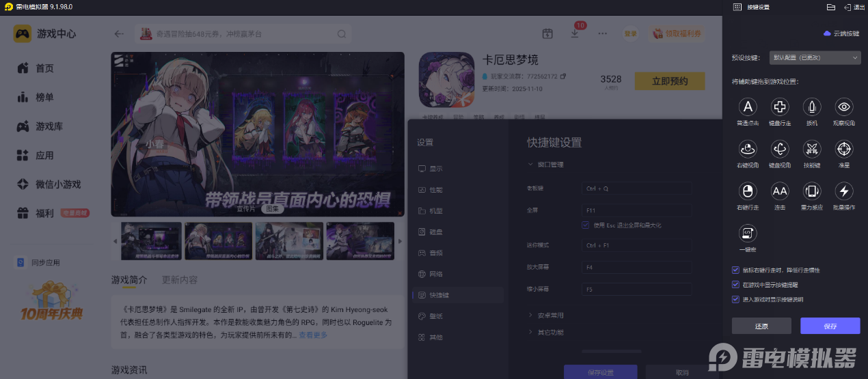Open the calendar check-in icon

tap(547, 33)
